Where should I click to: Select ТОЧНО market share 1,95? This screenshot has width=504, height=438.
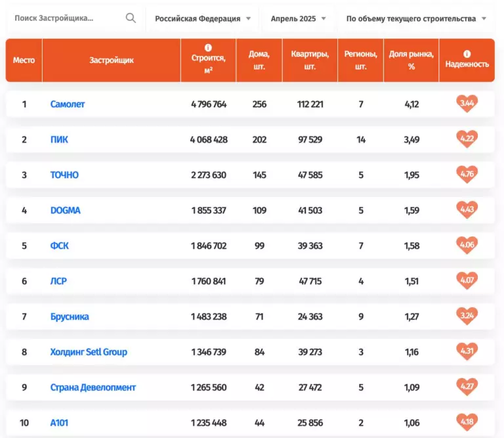[x=411, y=175]
